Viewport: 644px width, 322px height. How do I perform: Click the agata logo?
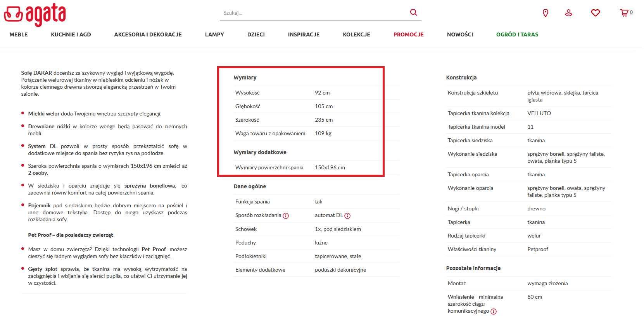click(x=35, y=14)
